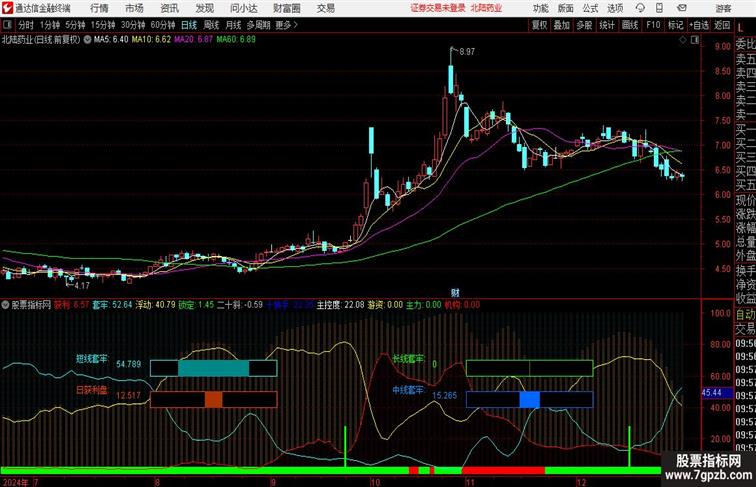This screenshot has width=756, height=487.
Task: Click the customer service headset icon
Action: pyautogui.click(x=640, y=8)
